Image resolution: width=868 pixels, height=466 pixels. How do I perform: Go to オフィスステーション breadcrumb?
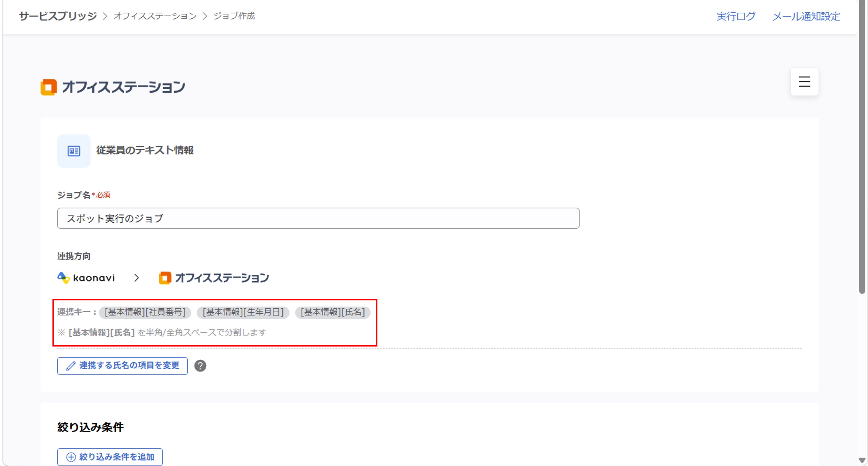pyautogui.click(x=155, y=16)
